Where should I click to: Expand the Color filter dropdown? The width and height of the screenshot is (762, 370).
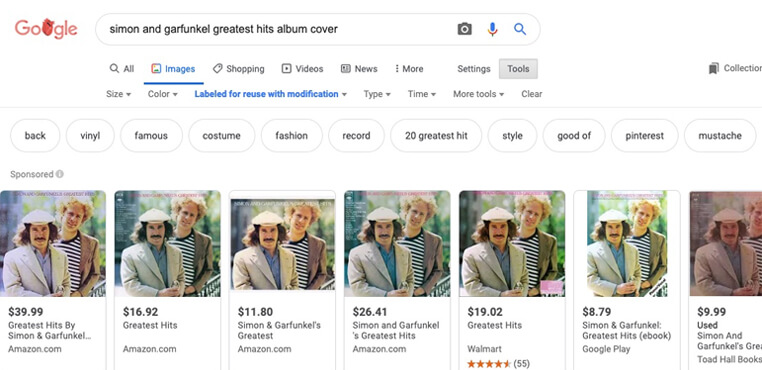[163, 94]
